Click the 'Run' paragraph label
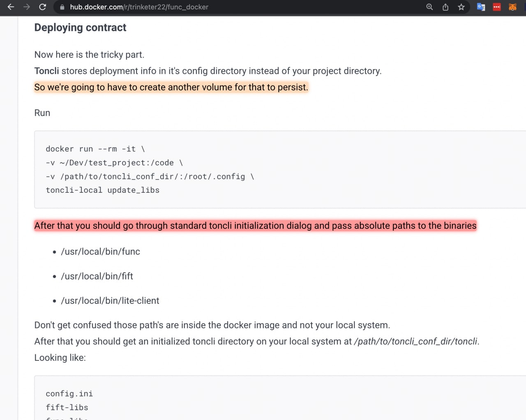Image resolution: width=526 pixels, height=420 pixels. 42,113
